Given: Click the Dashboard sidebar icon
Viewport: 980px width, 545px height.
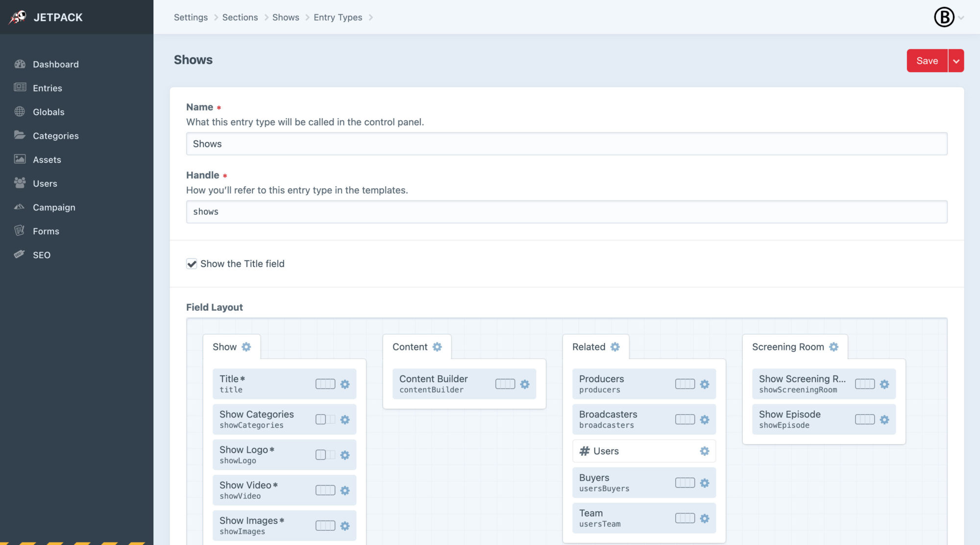Looking at the screenshot, I should click(x=20, y=64).
